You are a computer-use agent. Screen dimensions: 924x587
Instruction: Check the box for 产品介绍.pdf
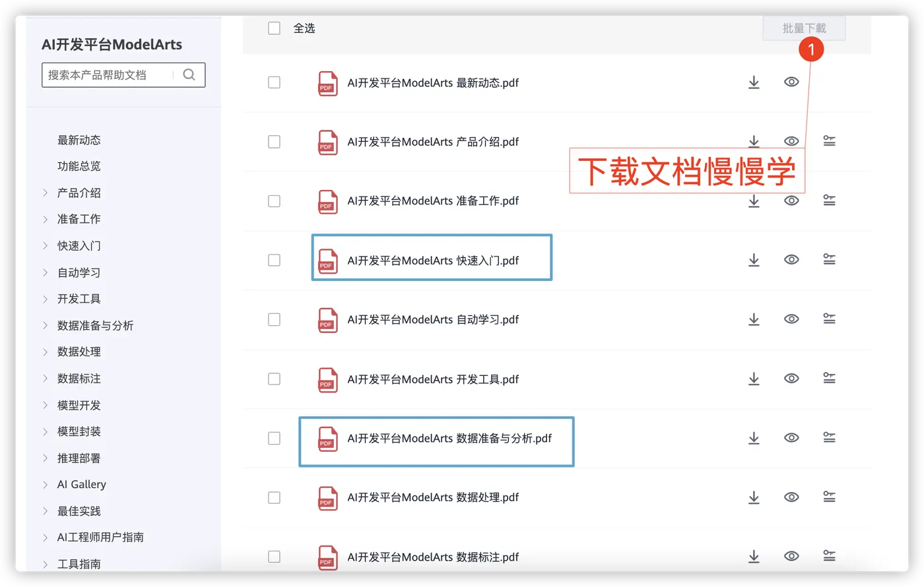click(274, 142)
